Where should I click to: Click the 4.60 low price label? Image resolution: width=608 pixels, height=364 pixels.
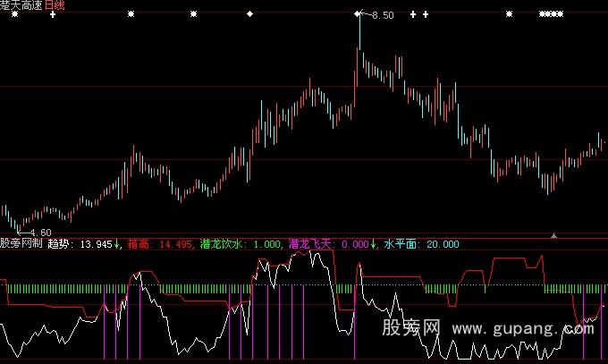point(41,233)
